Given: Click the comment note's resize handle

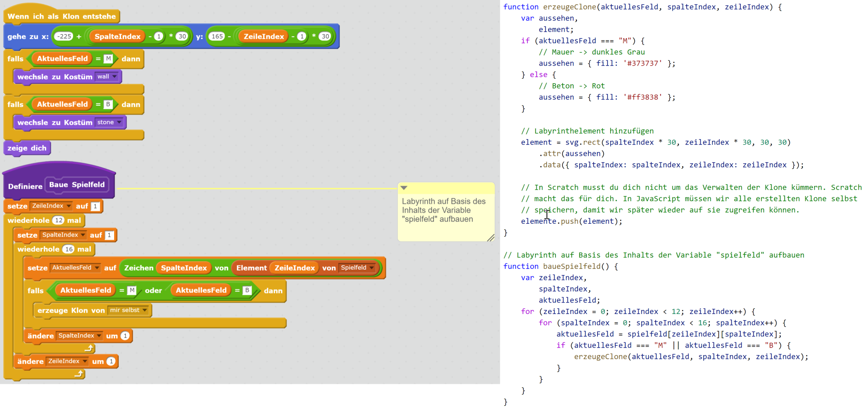Looking at the screenshot, I should pyautogui.click(x=491, y=237).
